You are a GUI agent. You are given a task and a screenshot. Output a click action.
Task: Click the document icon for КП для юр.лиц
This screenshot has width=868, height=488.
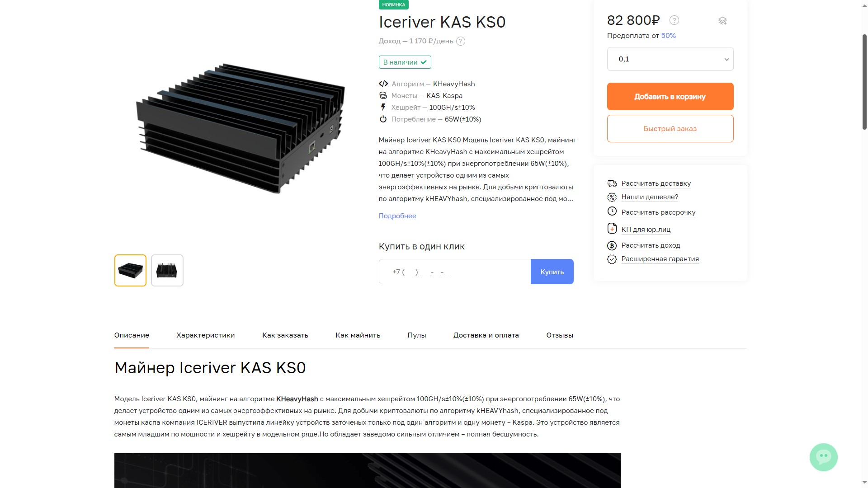point(612,229)
